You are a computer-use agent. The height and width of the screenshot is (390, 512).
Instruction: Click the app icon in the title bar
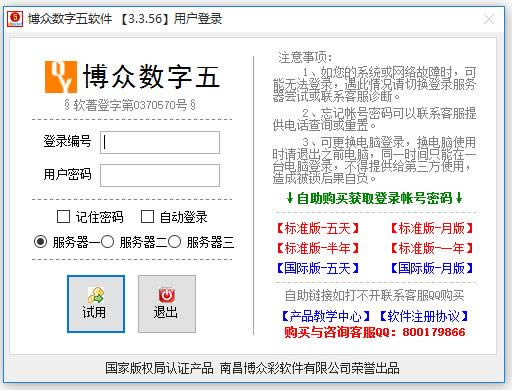point(15,19)
